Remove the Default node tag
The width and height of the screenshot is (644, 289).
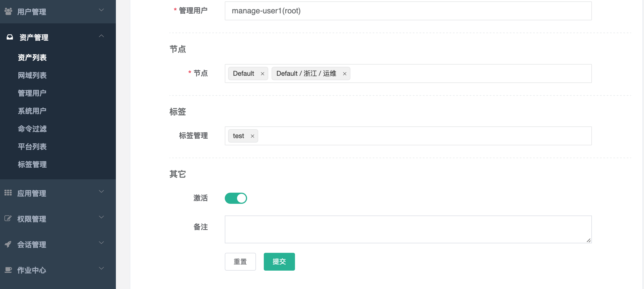pos(262,74)
